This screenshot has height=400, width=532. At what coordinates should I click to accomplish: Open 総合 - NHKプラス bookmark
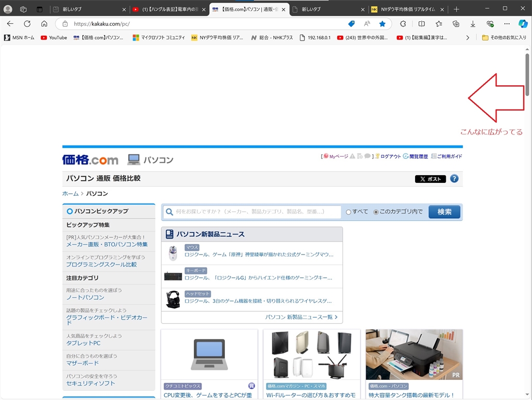click(x=272, y=37)
